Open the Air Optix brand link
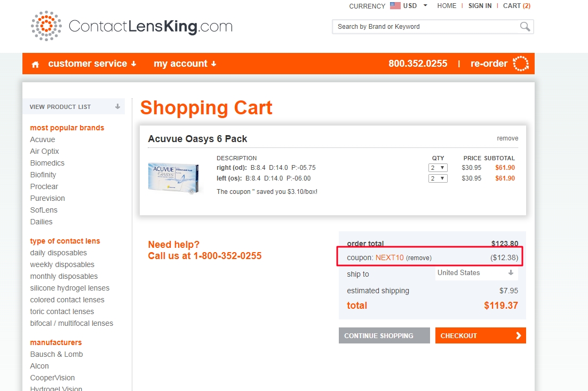 tap(44, 151)
